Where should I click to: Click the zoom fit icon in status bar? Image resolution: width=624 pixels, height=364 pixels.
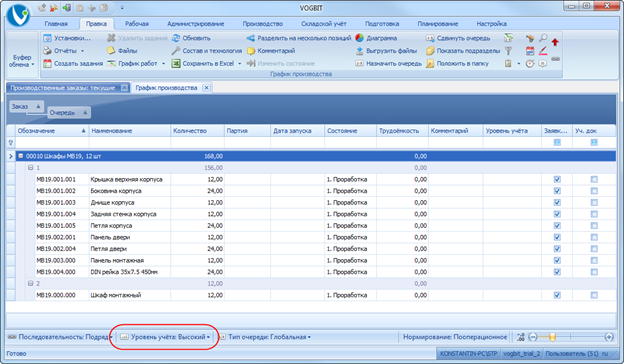[521, 337]
